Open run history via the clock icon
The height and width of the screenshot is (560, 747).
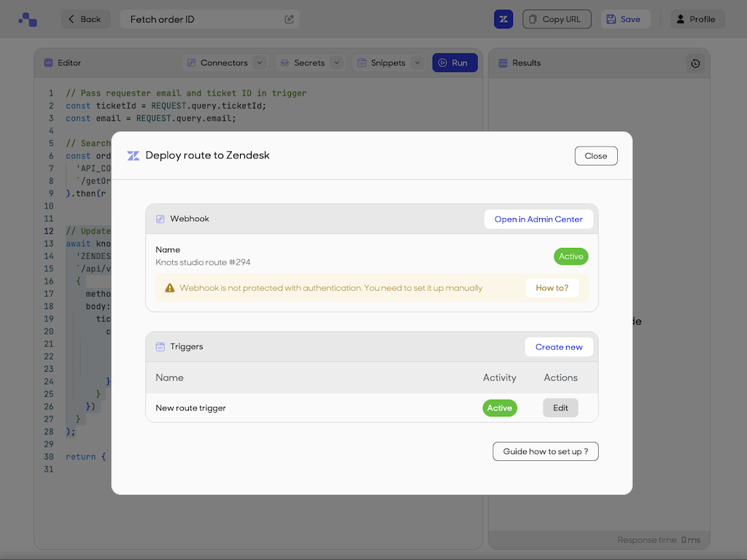point(695,64)
